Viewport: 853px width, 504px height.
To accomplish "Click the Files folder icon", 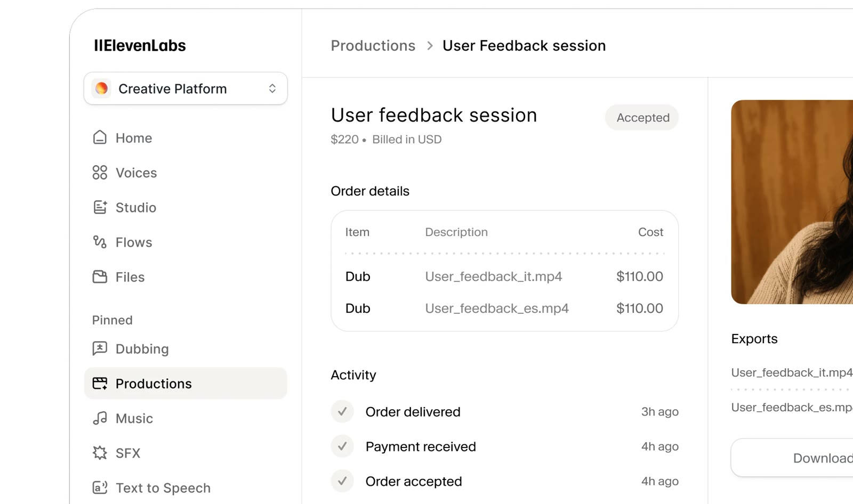I will pyautogui.click(x=100, y=277).
